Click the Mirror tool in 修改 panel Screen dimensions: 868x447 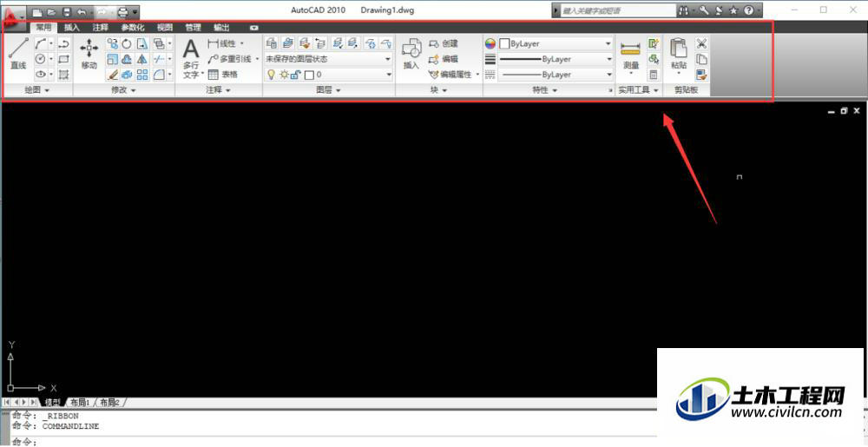click(141, 59)
